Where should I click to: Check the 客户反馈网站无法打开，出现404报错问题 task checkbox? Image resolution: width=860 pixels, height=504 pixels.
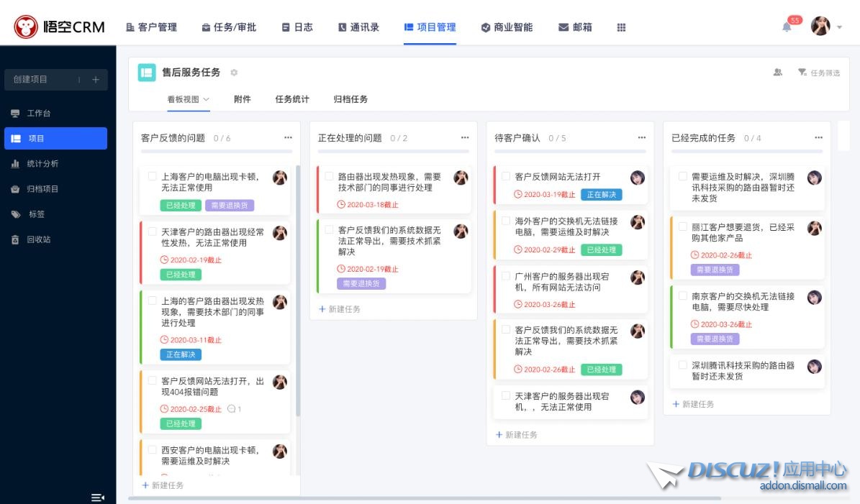point(152,380)
